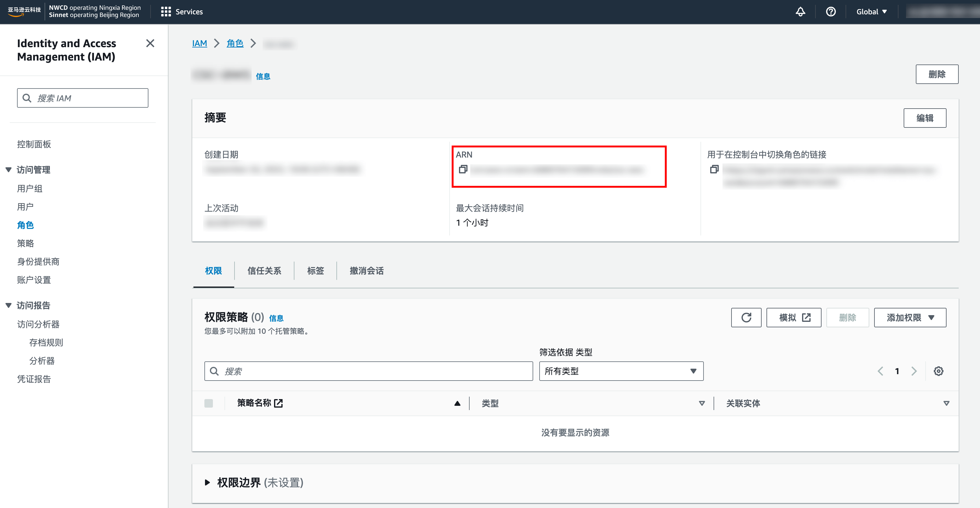Copy the switch-role console link
980x508 pixels.
pos(714,169)
